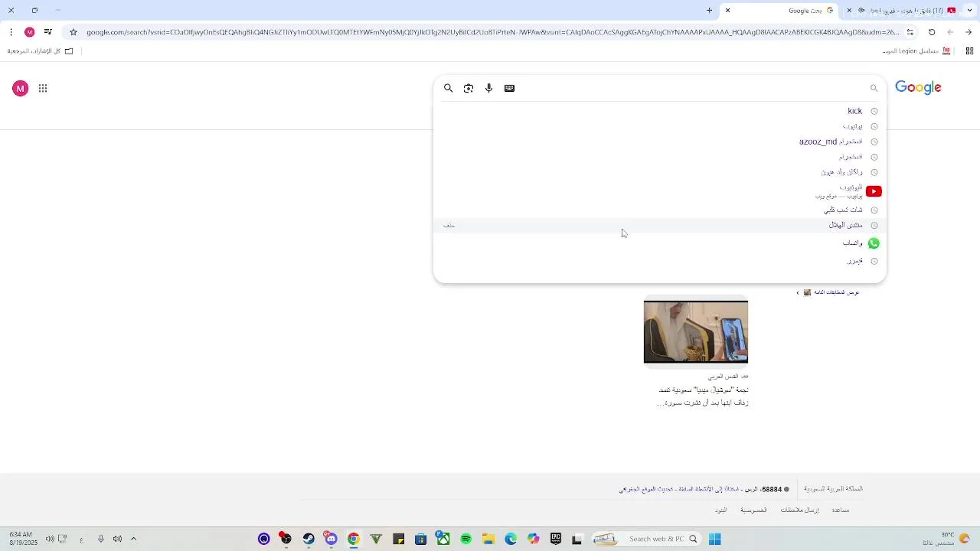Open the news result title below thumbnail
This screenshot has height=551, width=980.
[x=703, y=396]
